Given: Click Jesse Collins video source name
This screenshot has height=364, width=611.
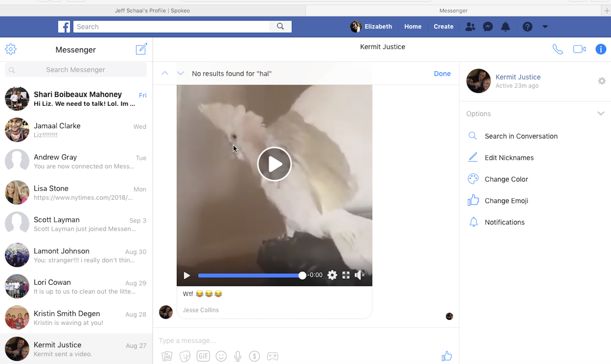Looking at the screenshot, I should tap(201, 310).
